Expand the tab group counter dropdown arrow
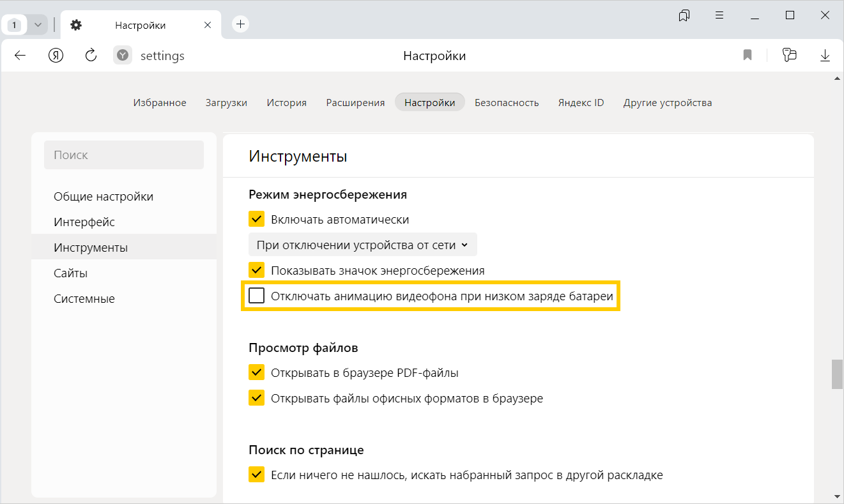 (x=37, y=25)
